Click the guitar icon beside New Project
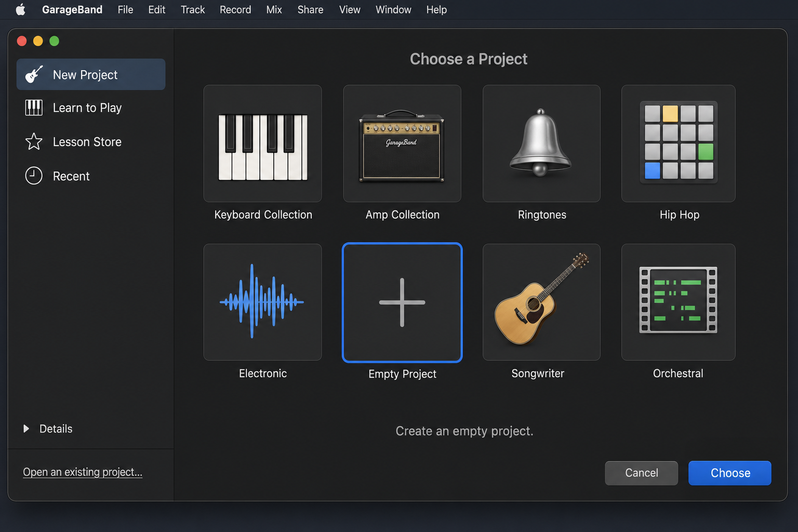The width and height of the screenshot is (798, 532). point(34,74)
